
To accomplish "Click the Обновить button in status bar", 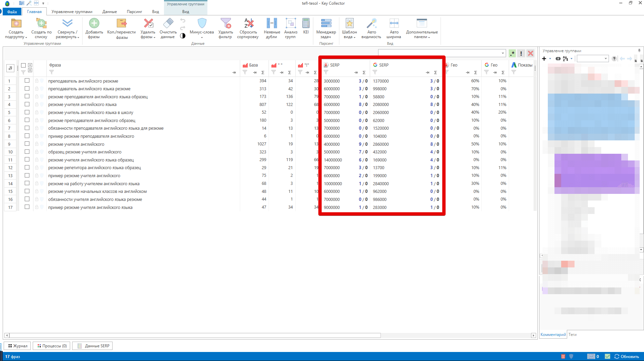I will [627, 356].
